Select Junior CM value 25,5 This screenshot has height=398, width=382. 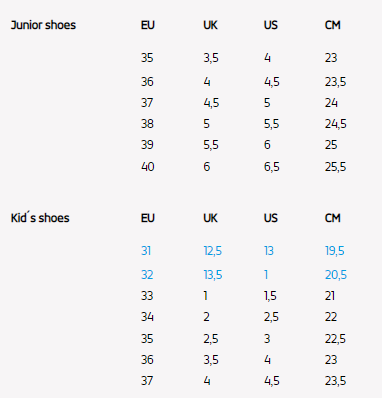point(336,167)
